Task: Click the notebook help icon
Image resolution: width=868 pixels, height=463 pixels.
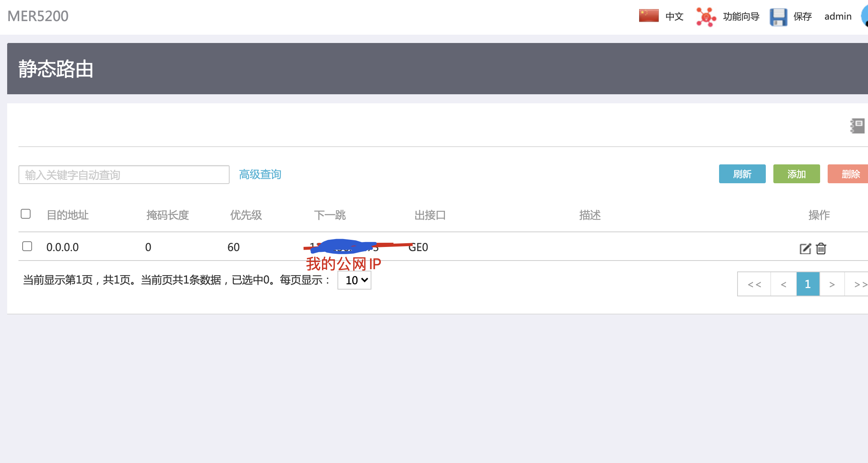Action: [x=857, y=126]
